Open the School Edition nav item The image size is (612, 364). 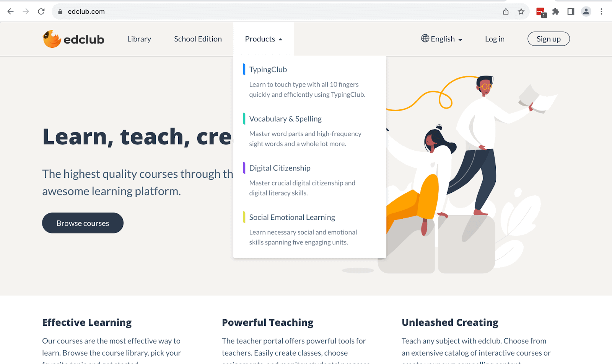(198, 39)
